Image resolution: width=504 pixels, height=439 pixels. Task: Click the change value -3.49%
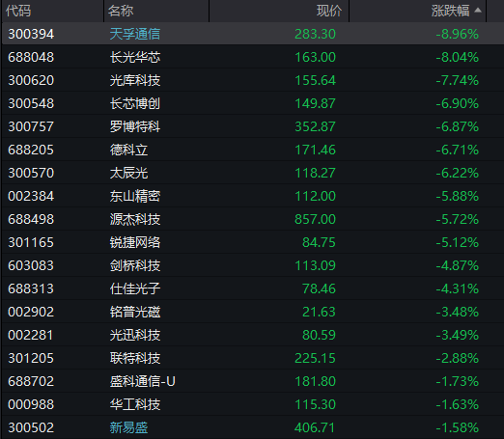pos(458,335)
